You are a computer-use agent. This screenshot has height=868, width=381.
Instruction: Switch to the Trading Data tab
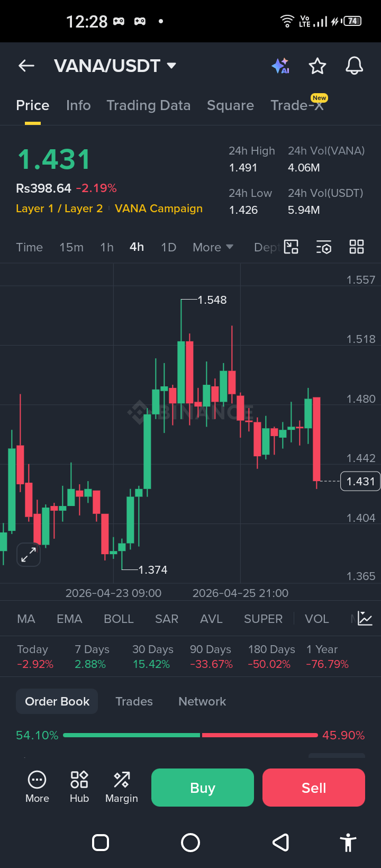coord(149,105)
